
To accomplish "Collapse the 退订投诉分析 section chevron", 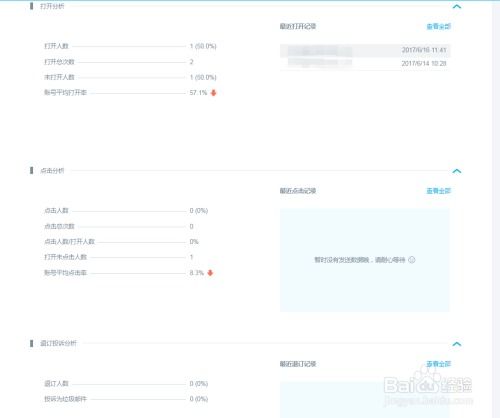I will point(457,344).
